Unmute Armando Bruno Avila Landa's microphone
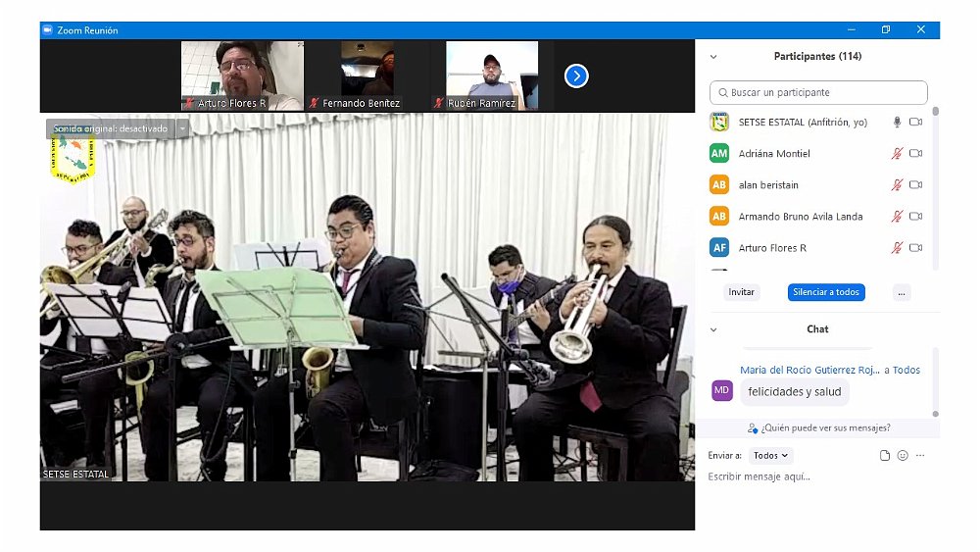Viewport: 980px width, 552px height. tap(896, 217)
